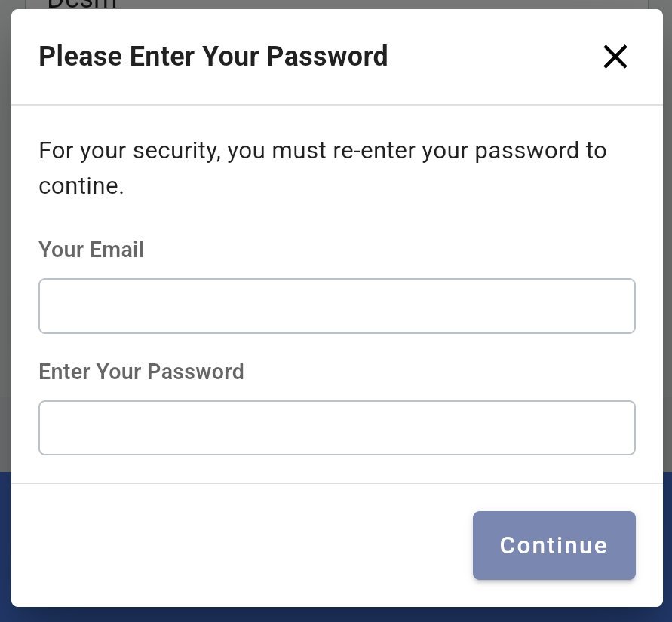The height and width of the screenshot is (622, 672).
Task: Click the dark blue backdrop below dialog
Action: (x=336, y=614)
